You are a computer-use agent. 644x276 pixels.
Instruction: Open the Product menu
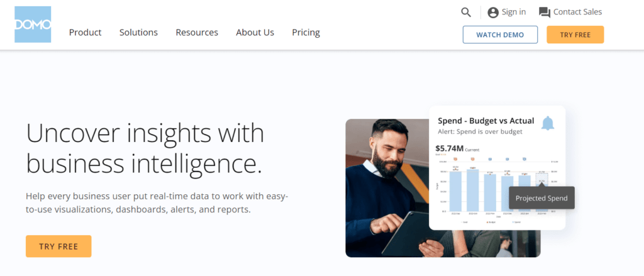(x=85, y=33)
